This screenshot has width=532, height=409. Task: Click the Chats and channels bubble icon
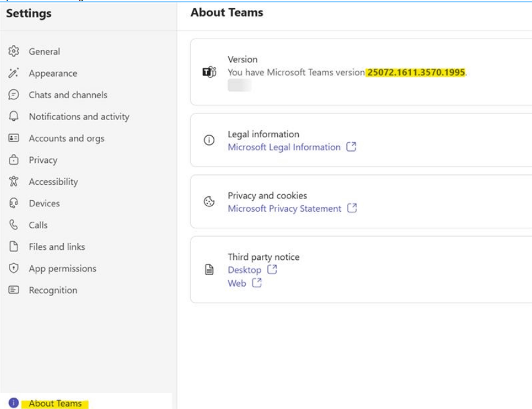[14, 95]
